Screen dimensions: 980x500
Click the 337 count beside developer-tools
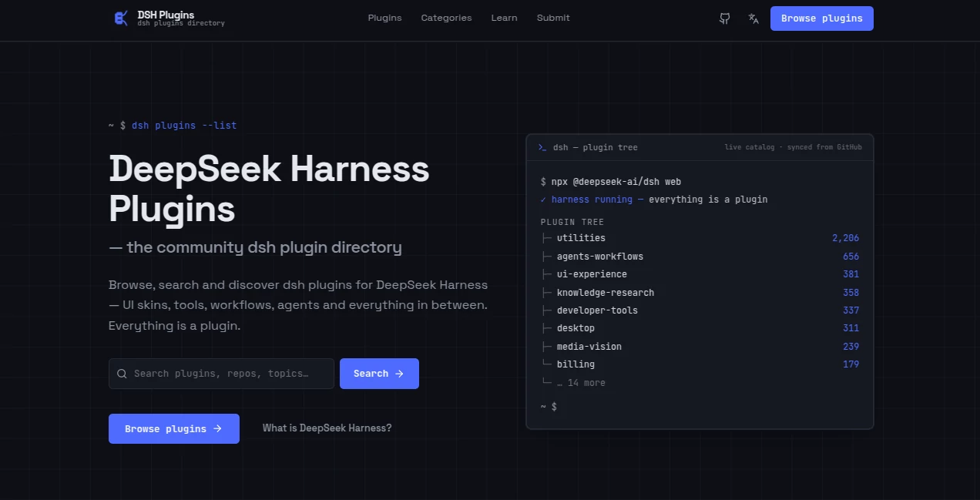[x=851, y=310]
